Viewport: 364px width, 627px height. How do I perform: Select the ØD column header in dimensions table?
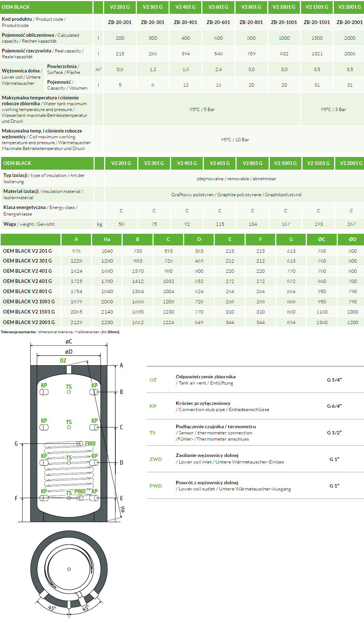[352, 239]
